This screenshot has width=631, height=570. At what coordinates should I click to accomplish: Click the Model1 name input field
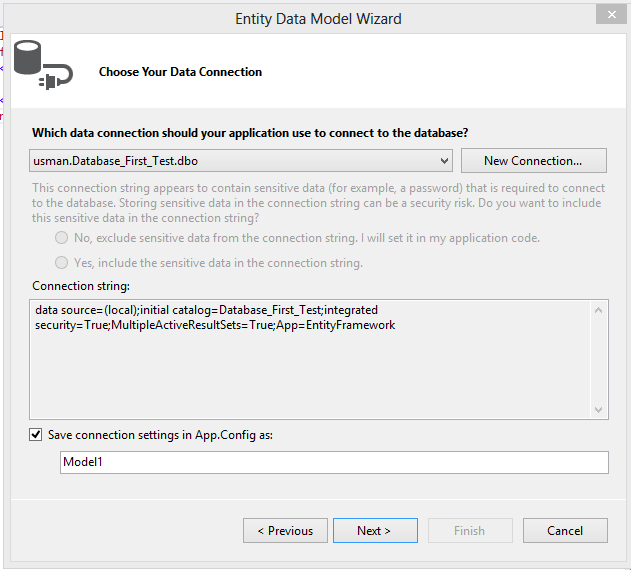(x=334, y=462)
